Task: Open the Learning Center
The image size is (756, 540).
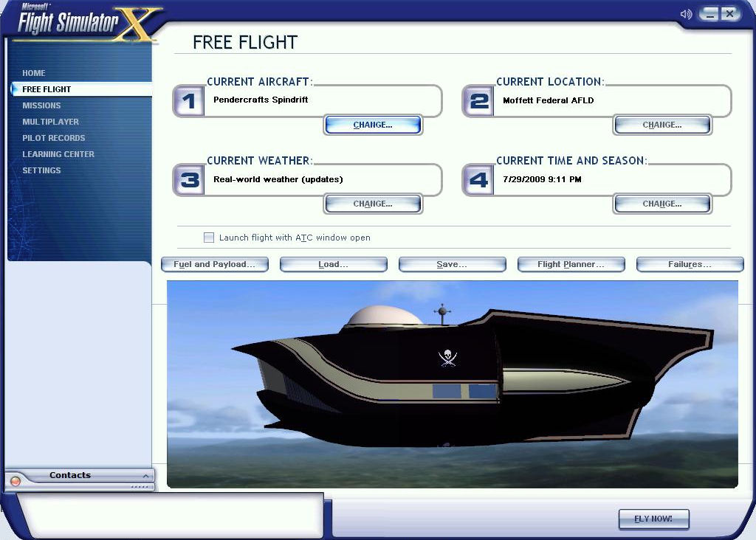Action: (58, 154)
